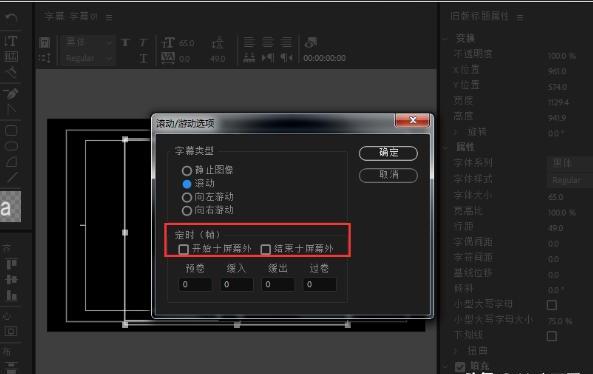Image resolution: width=593 pixels, height=374 pixels.
Task: Collapse the 属性 section
Action: 446,147
